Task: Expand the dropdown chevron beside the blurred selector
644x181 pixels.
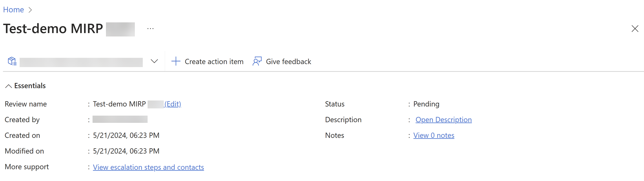Action: click(154, 61)
